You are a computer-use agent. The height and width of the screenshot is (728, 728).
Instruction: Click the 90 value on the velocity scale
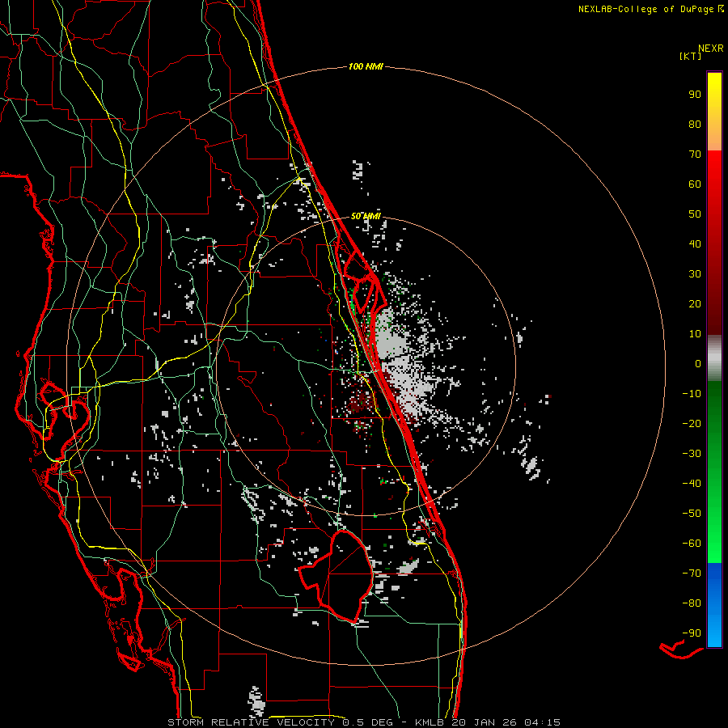[x=695, y=95]
